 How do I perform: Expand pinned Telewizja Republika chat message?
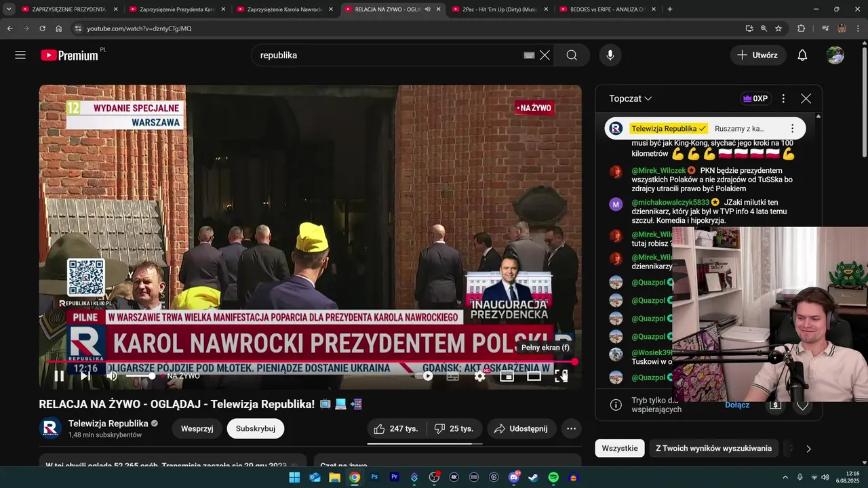pos(705,128)
